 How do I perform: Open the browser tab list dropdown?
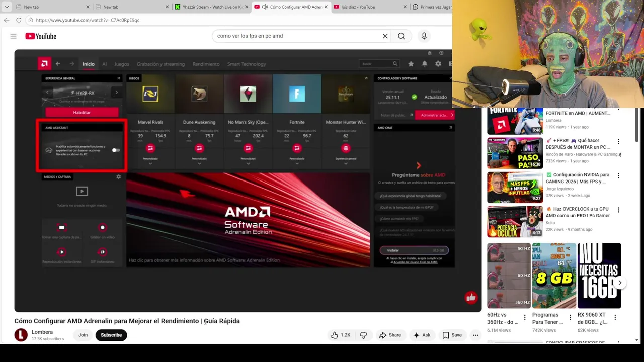pyautogui.click(x=7, y=7)
